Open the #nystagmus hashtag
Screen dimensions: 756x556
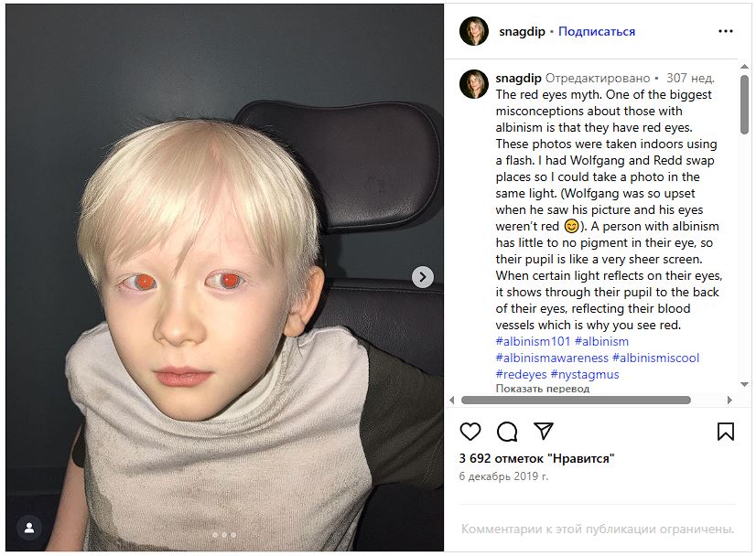point(584,374)
